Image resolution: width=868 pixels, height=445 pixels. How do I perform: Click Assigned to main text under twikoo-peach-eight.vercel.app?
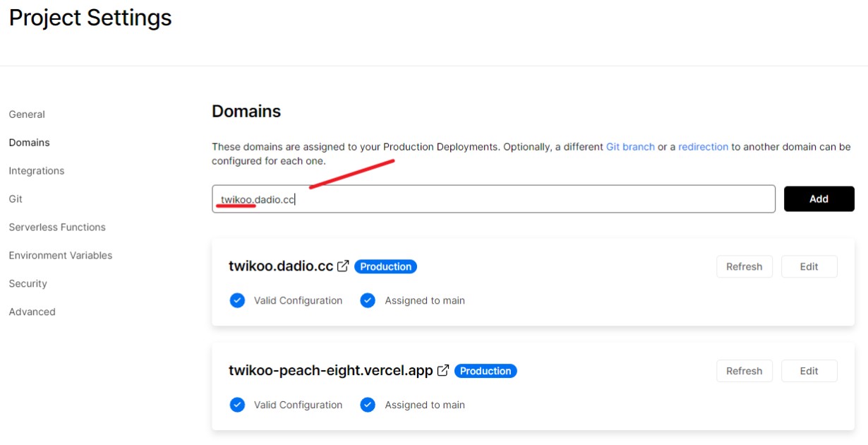click(x=425, y=405)
